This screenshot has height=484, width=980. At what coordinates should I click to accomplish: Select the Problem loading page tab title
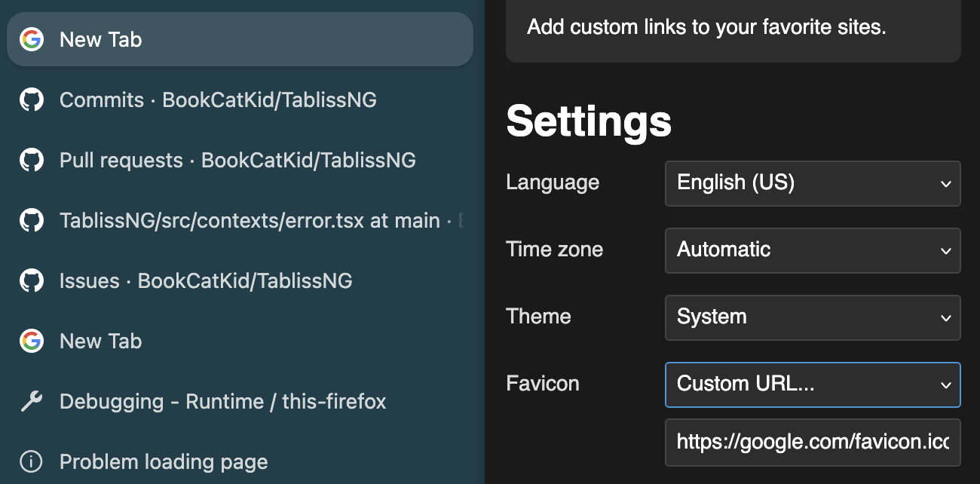[164, 461]
